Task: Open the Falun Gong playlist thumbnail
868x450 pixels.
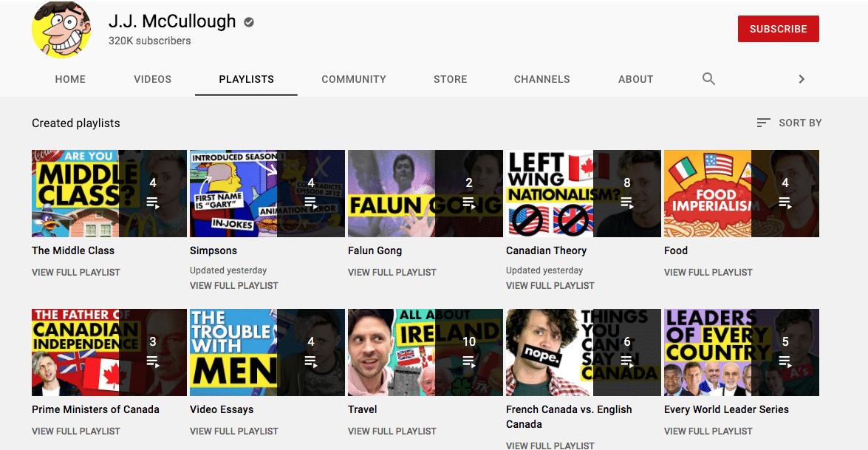Action: coord(426,193)
